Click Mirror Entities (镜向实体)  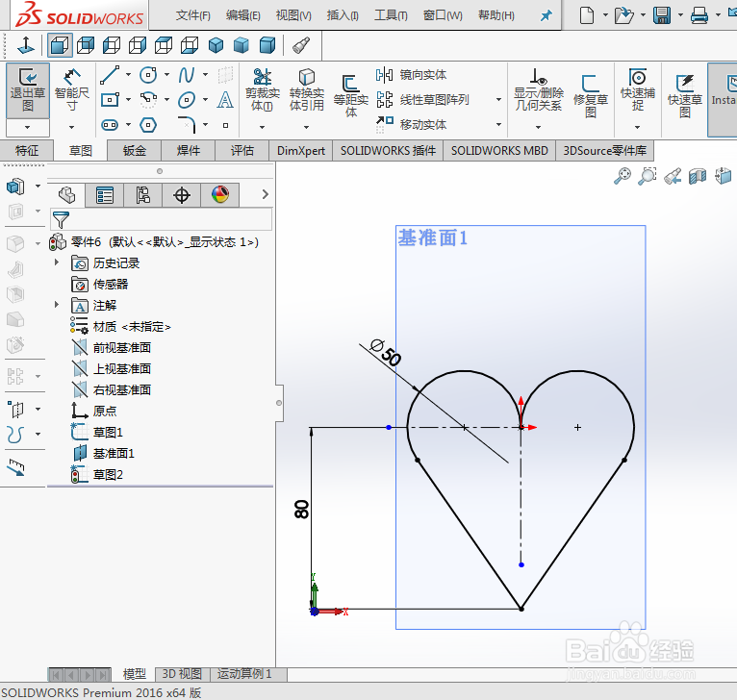[x=411, y=75]
